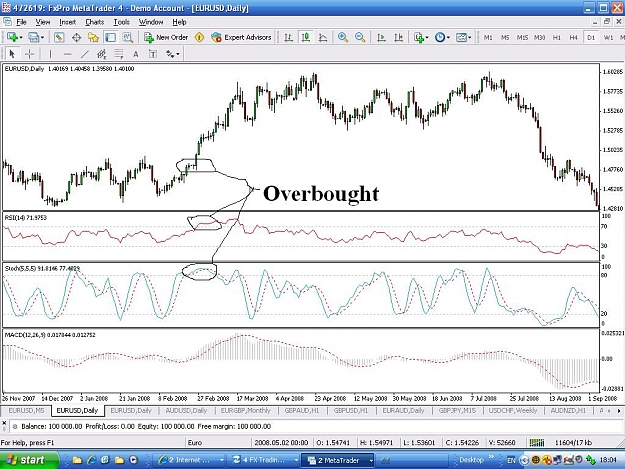This screenshot has height=469, width=625.
Task: Select the vertical line drawing tool
Action: point(50,53)
